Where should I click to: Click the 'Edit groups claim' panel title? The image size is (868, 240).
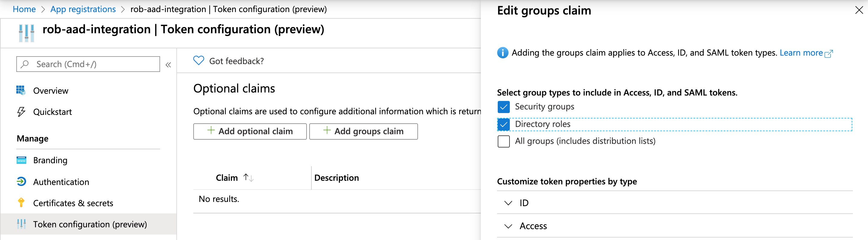(544, 11)
